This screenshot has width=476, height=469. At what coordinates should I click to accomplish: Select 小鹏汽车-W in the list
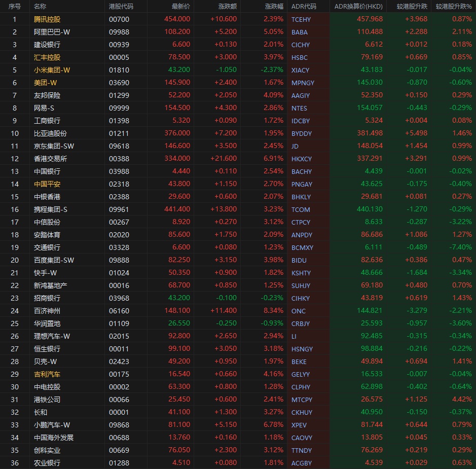[x=52, y=425]
